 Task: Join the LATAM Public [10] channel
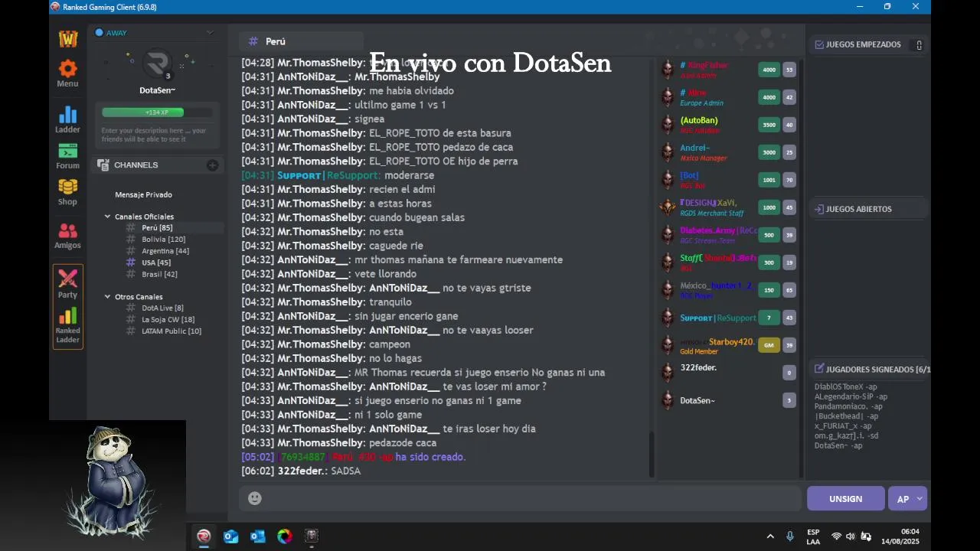click(x=171, y=331)
